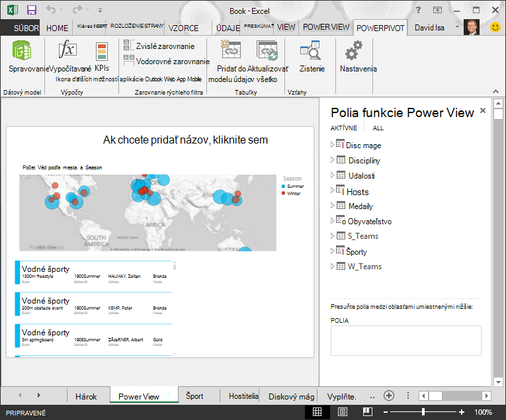Switch to the HOME ribbon tab
Viewport: 506px width, 420px height.
57,28
